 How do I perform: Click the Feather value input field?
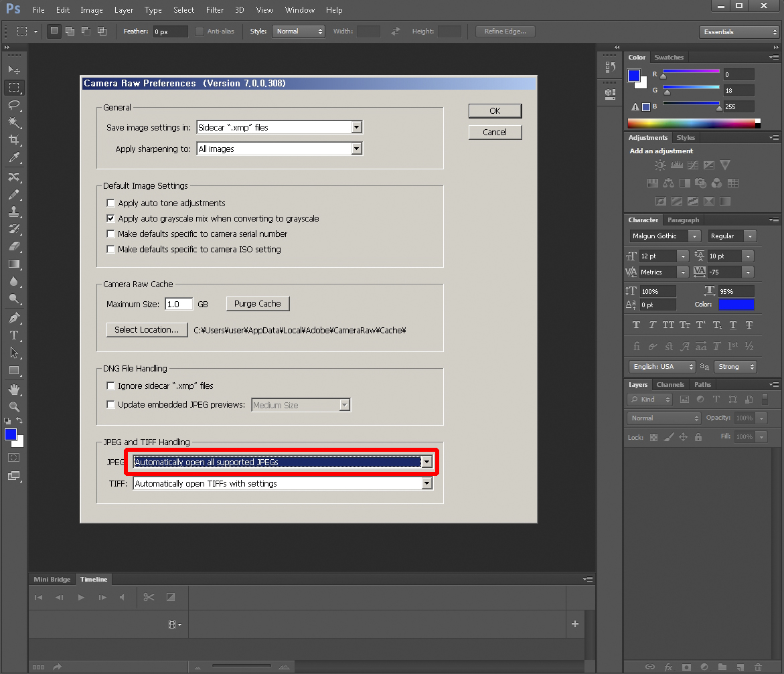(171, 31)
